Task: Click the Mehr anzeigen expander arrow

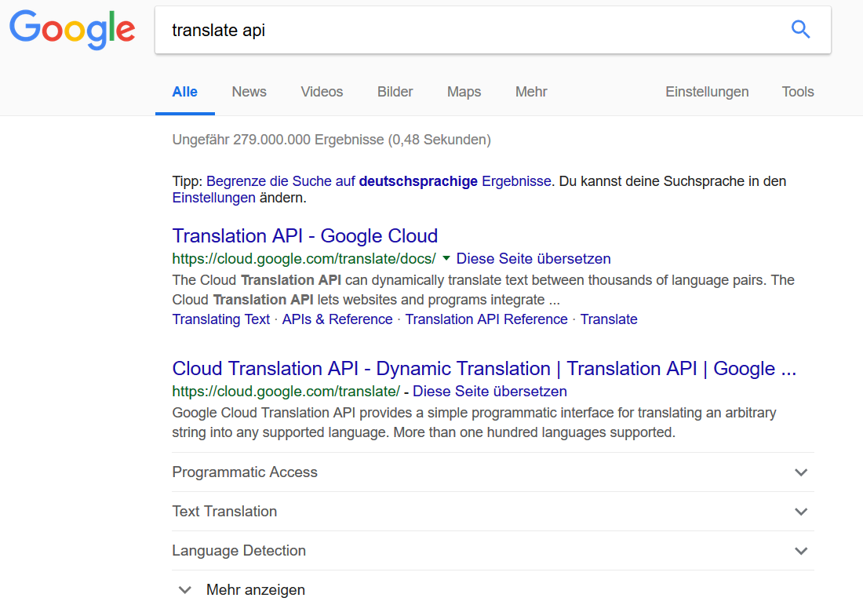Action: click(x=184, y=589)
